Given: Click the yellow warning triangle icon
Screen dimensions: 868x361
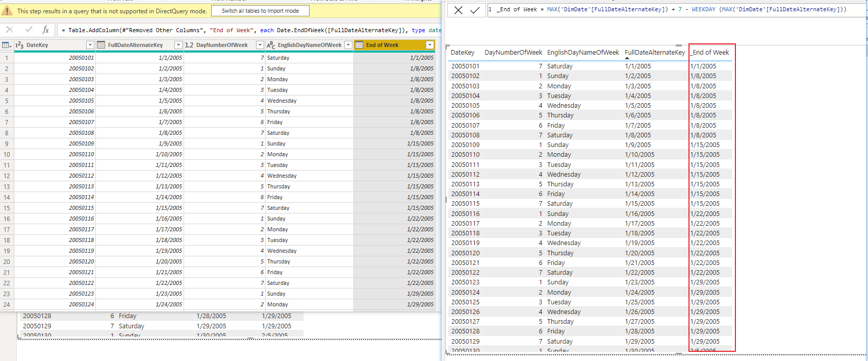Looking at the screenshot, I should 8,10.
